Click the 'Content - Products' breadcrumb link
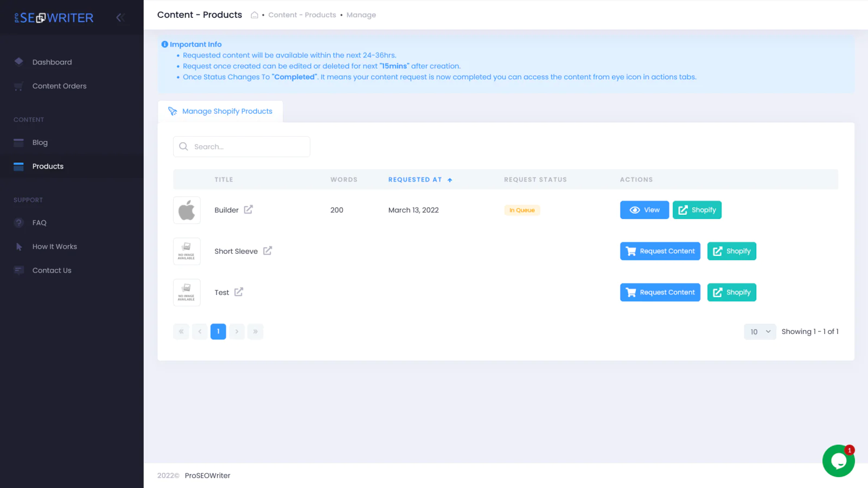Image resolution: width=868 pixels, height=488 pixels. point(302,15)
